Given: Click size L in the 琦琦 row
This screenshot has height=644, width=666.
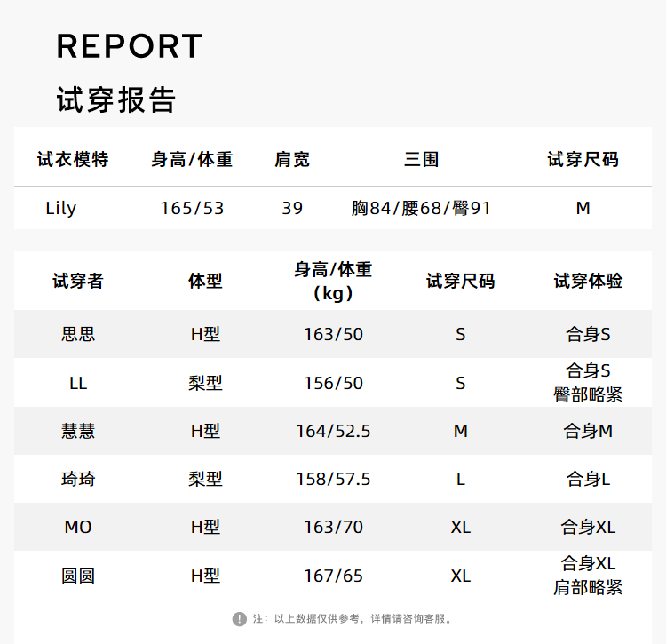Looking at the screenshot, I should pos(460,480).
